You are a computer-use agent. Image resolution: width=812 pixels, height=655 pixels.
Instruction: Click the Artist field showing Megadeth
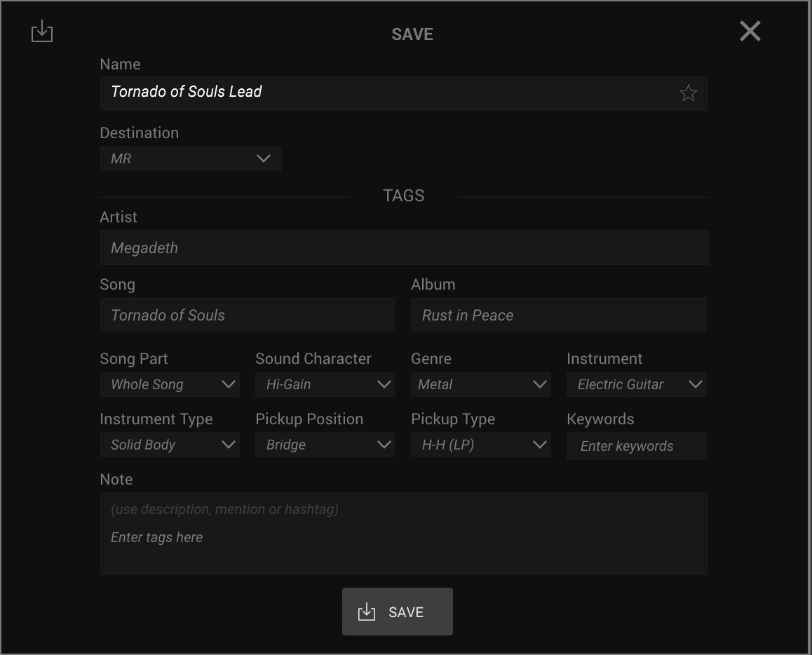[x=404, y=248]
